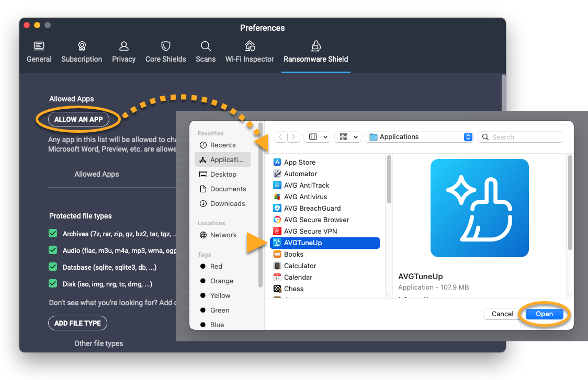
Task: Open the Core Shields preferences icon
Action: [165, 46]
